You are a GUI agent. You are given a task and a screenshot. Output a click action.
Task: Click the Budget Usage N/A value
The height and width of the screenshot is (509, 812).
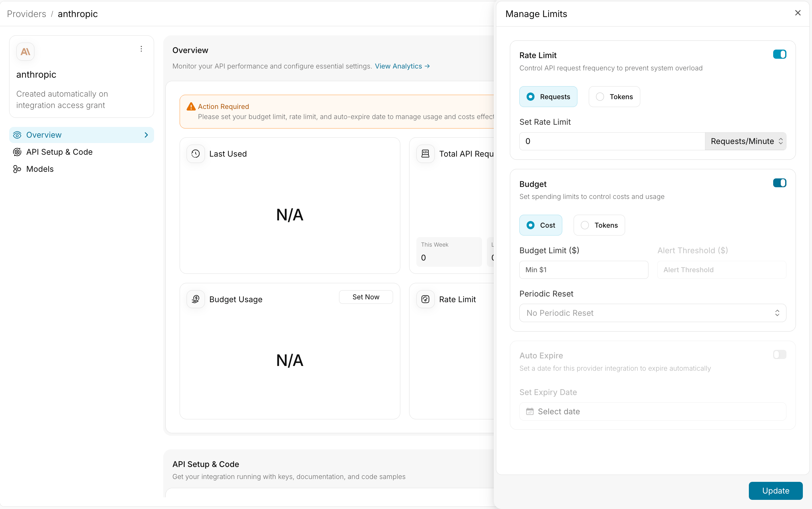(290, 360)
